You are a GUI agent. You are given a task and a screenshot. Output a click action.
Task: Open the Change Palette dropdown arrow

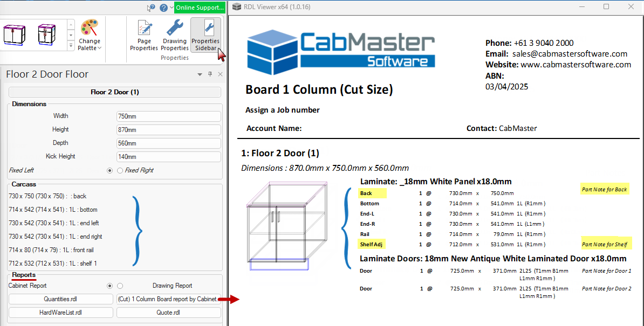pyautogui.click(x=99, y=48)
